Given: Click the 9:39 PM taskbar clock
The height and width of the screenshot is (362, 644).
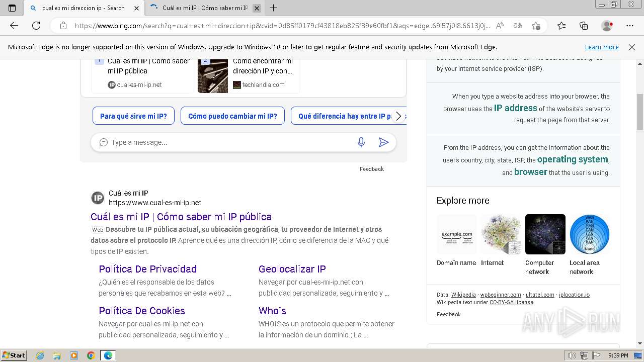Looking at the screenshot, I should coord(618,355).
